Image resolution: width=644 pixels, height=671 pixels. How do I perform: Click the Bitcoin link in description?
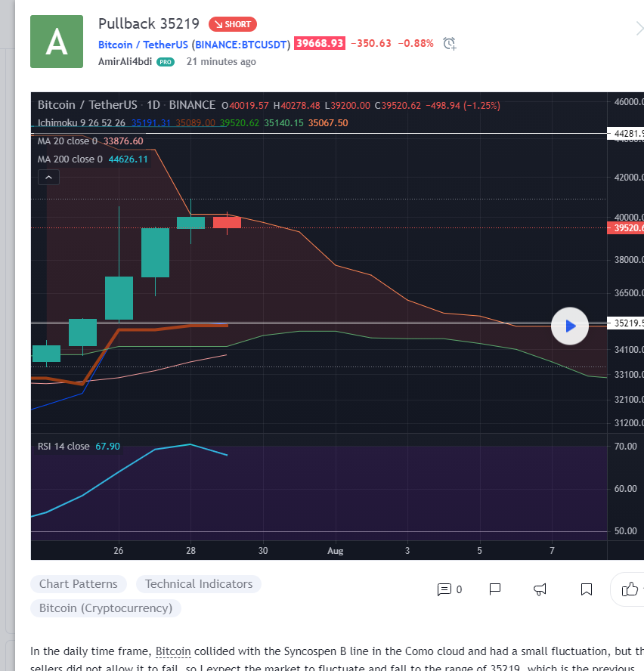click(x=175, y=651)
